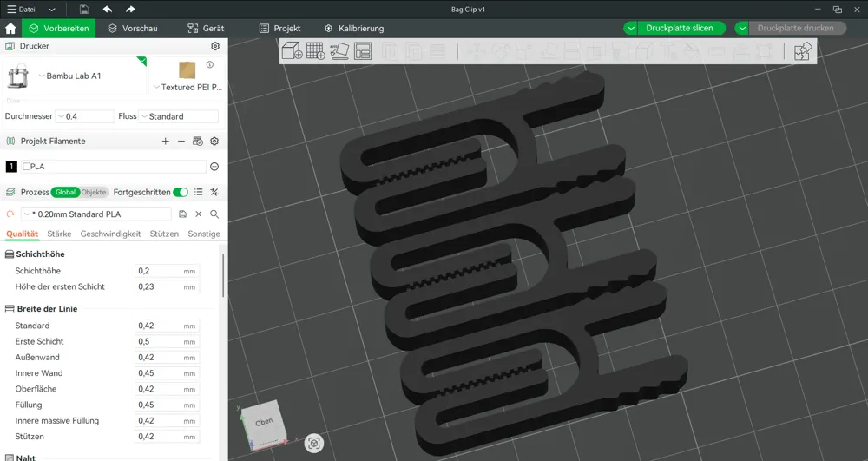The height and width of the screenshot is (461, 868).
Task: Click the filament 1 black number badge
Action: (x=11, y=167)
